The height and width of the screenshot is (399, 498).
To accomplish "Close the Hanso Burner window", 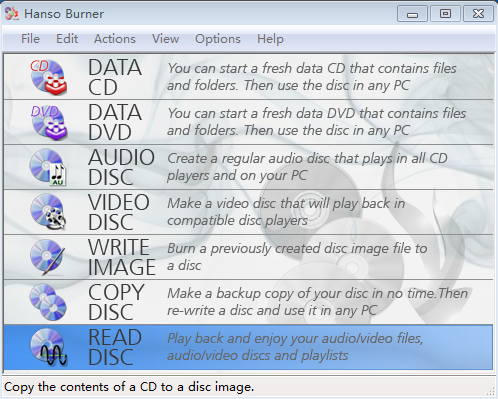I will tap(478, 14).
